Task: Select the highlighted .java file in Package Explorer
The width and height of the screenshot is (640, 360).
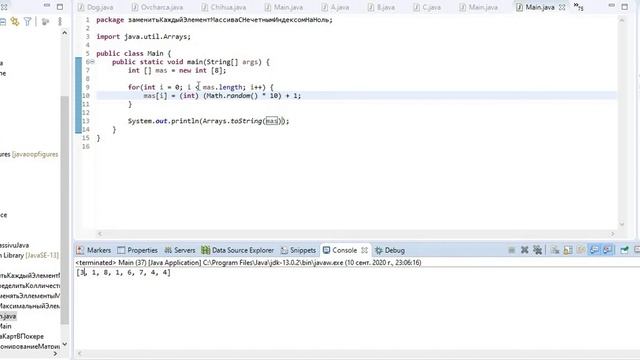Action: [8, 316]
